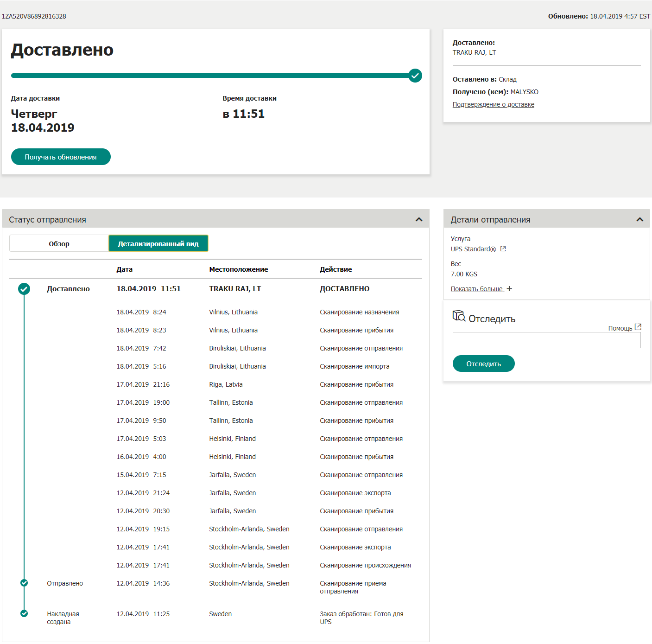Select the Детализированный вид tab

[158, 243]
